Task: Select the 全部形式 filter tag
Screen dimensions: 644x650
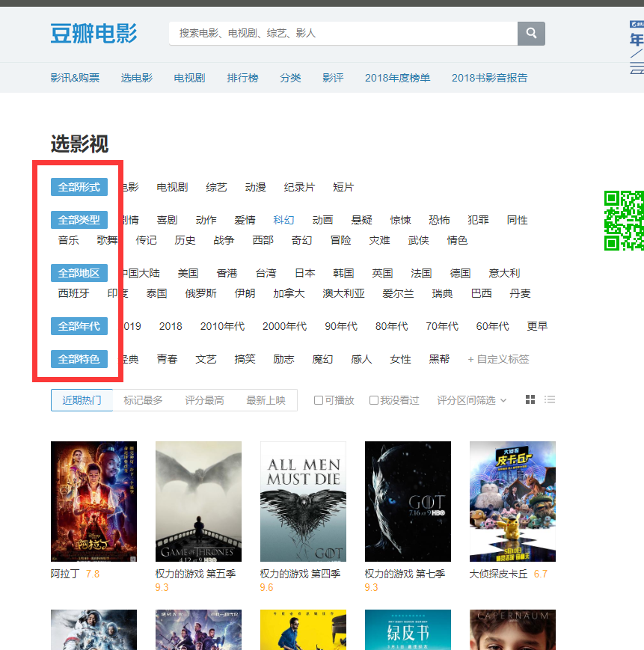Action: click(79, 187)
